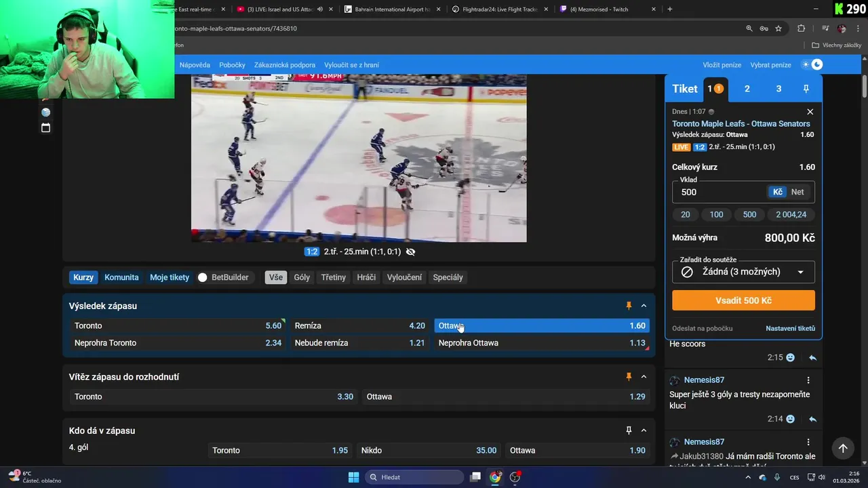Filter markets by Speciály
This screenshot has height=488, width=868.
[x=448, y=277]
